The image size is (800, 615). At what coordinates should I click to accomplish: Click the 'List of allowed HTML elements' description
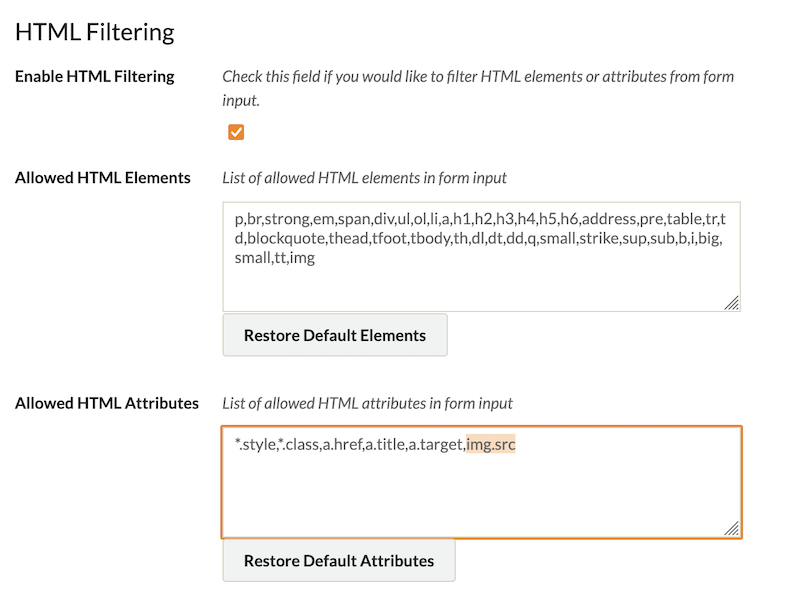[364, 178]
